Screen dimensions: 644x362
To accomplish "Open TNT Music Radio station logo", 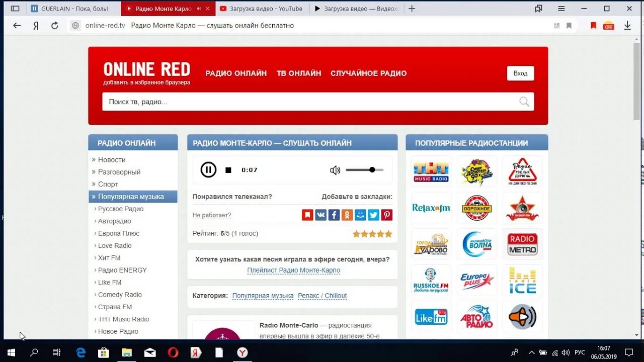I will (431, 171).
